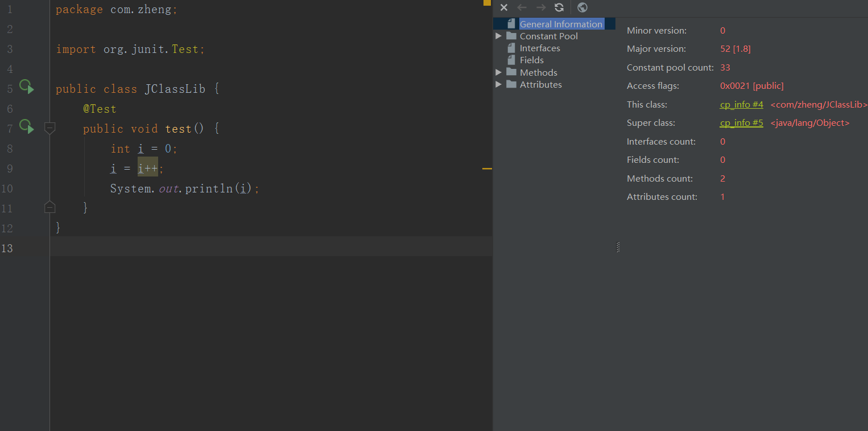The image size is (868, 431).
Task: Open the globe web browser icon
Action: [x=582, y=7]
